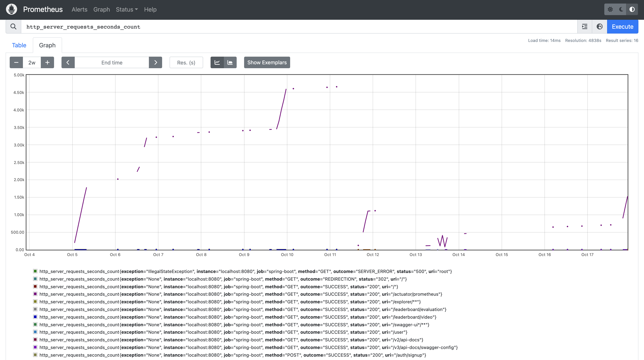This screenshot has width=644, height=360.
Task: Select the uri="root" SERVER_ERROR legend entry
Action: [x=246, y=271]
